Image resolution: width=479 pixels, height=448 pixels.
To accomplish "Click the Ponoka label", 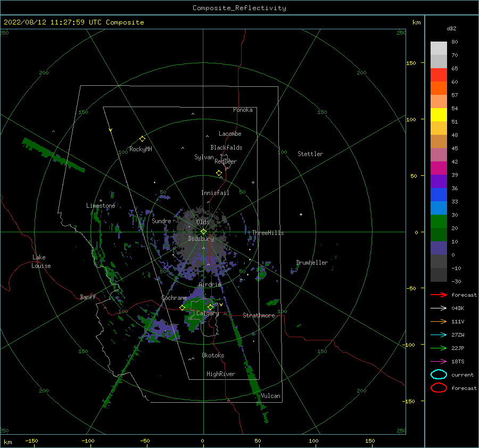I will pos(243,110).
